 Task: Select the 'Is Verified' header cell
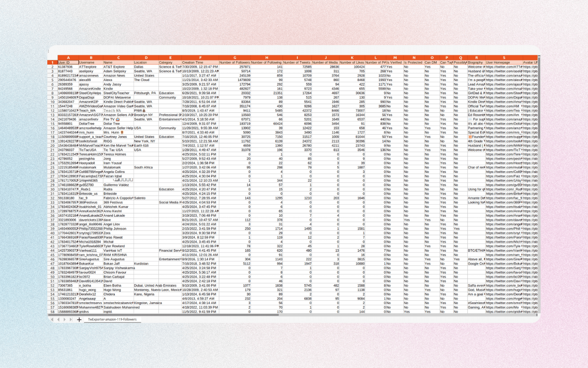(394, 63)
